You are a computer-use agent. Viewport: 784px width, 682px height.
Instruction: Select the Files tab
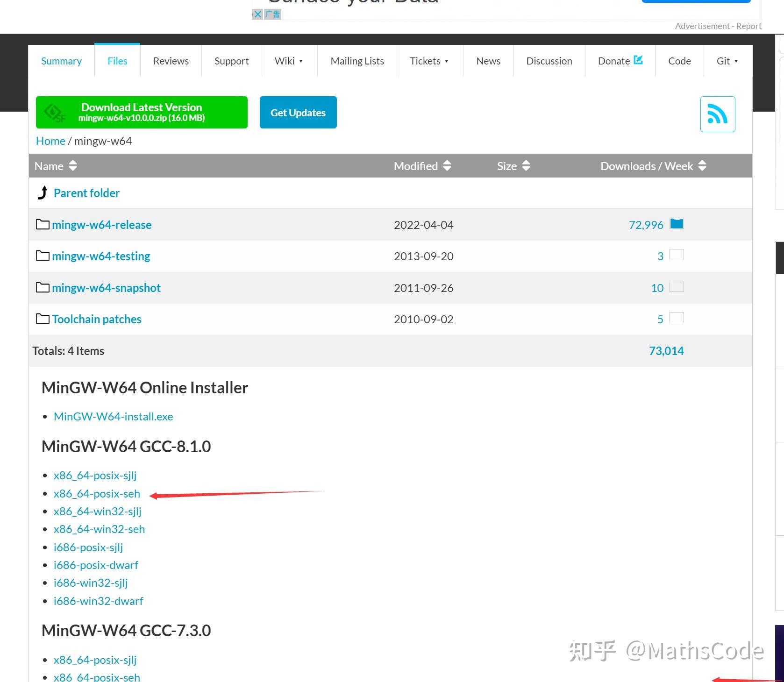coord(117,61)
